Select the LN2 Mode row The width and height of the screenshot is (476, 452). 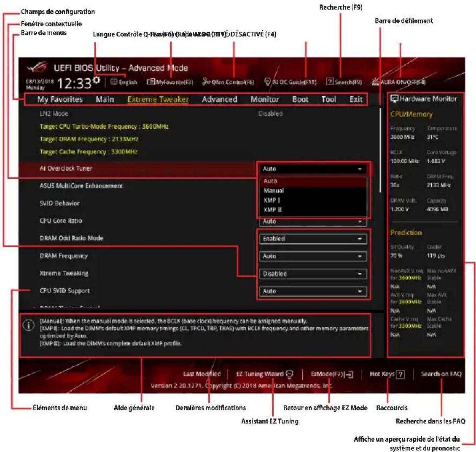[x=197, y=114]
